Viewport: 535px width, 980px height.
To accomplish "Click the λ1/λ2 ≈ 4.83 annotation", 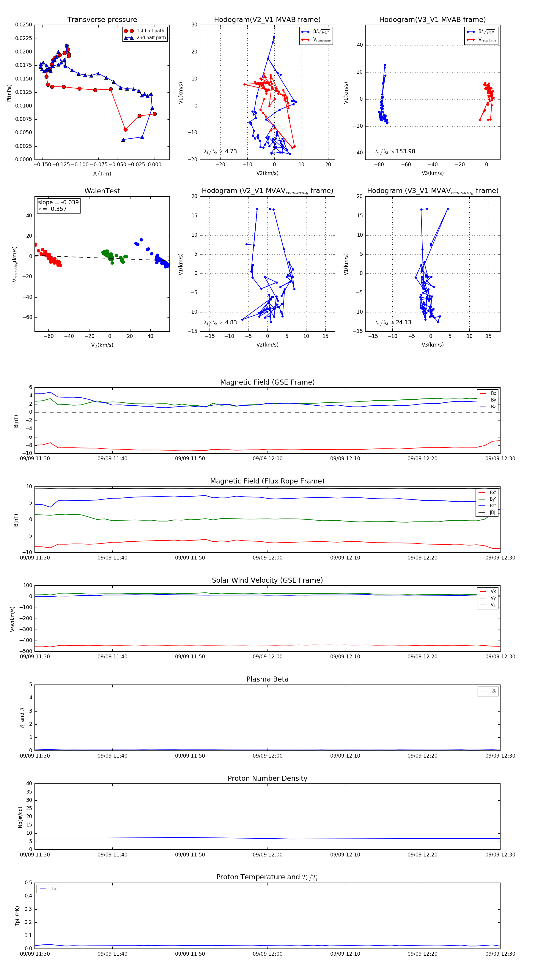I will pyautogui.click(x=220, y=323).
